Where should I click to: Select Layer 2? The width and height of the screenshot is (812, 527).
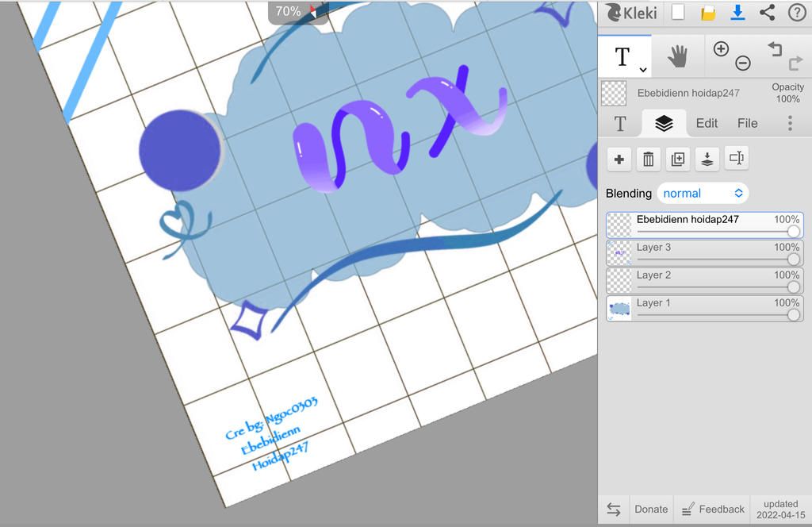coord(704,281)
